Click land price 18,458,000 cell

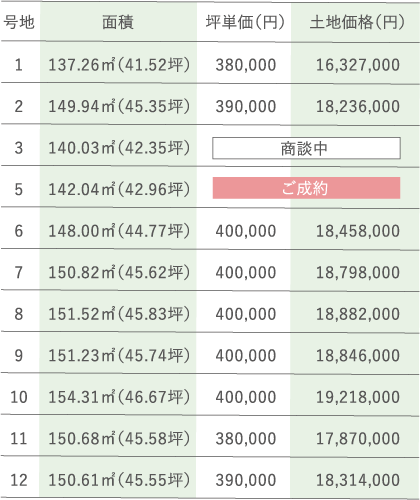tap(358, 231)
